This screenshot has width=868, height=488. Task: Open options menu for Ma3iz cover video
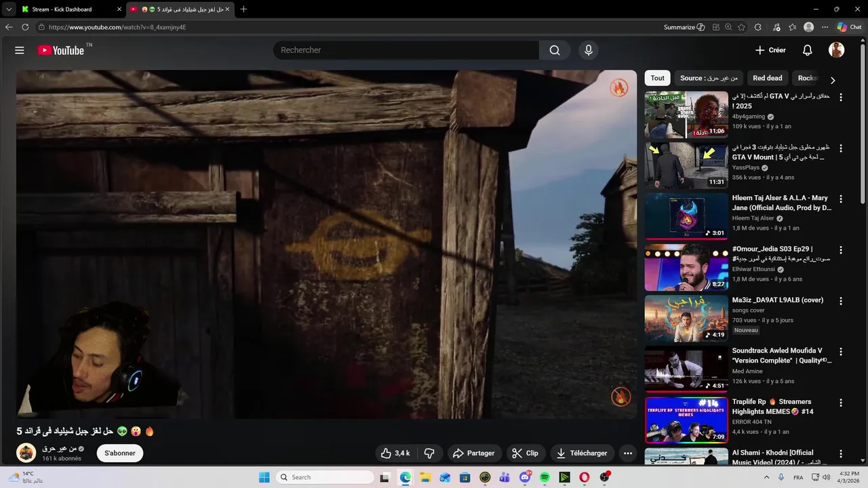pos(841,301)
